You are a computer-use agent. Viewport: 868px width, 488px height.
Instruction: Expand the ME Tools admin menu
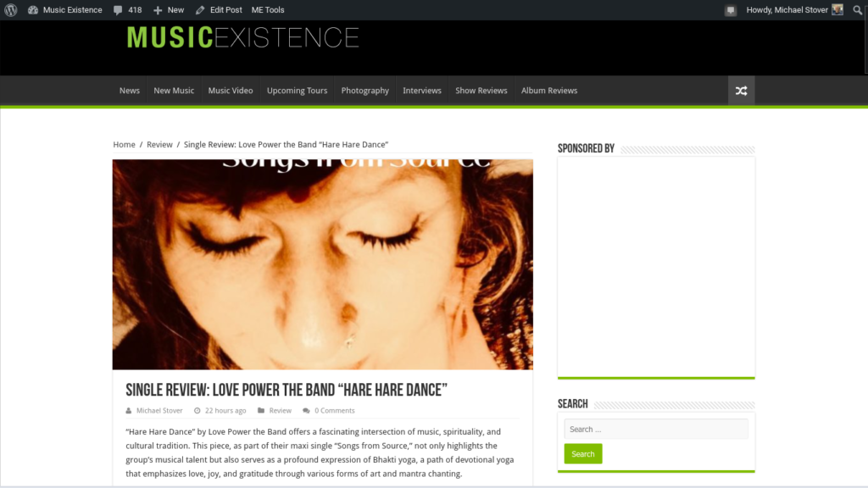(x=268, y=10)
